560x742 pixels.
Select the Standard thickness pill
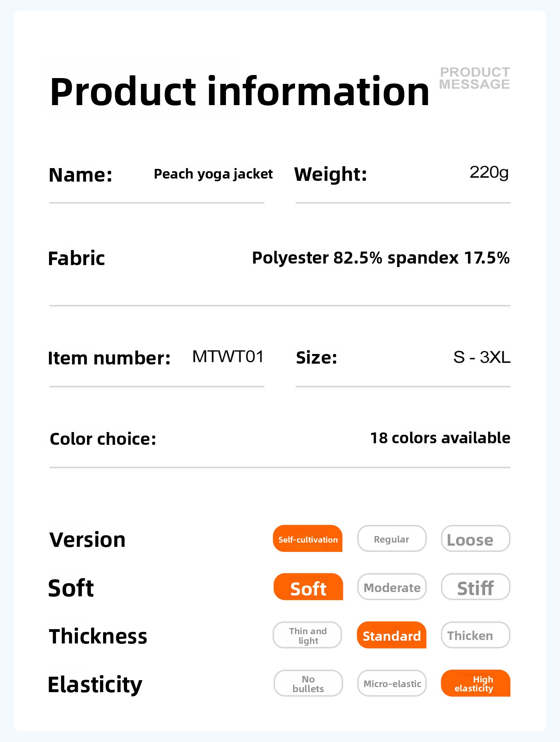392,635
